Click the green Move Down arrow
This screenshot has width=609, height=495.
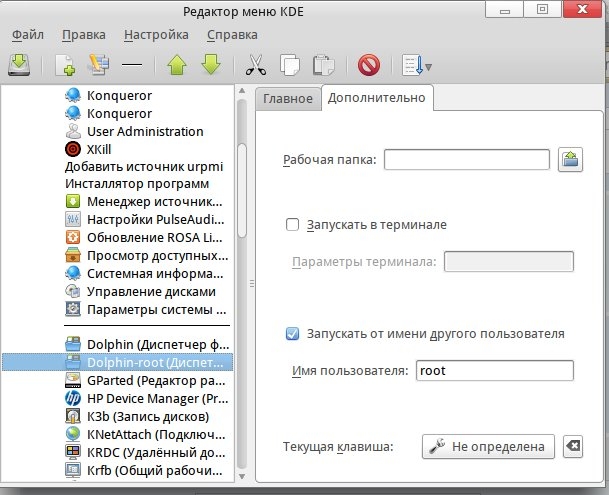211,64
